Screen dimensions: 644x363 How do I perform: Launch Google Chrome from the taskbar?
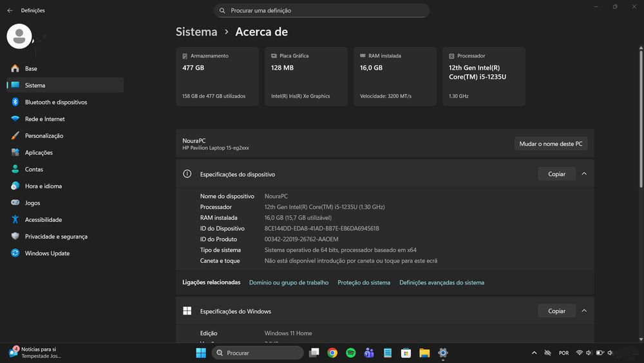[332, 353]
